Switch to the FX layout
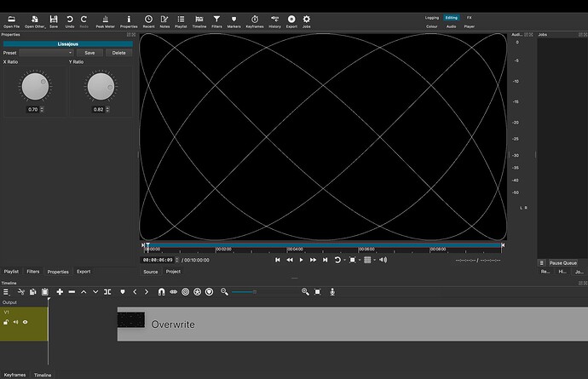The image size is (588, 379). coord(470,18)
